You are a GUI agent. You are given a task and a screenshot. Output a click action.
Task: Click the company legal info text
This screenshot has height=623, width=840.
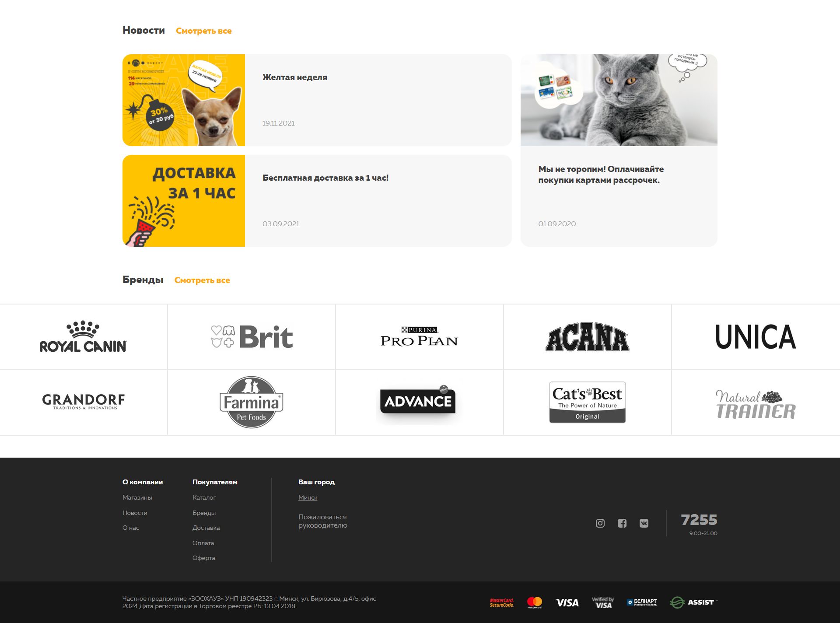point(249,602)
